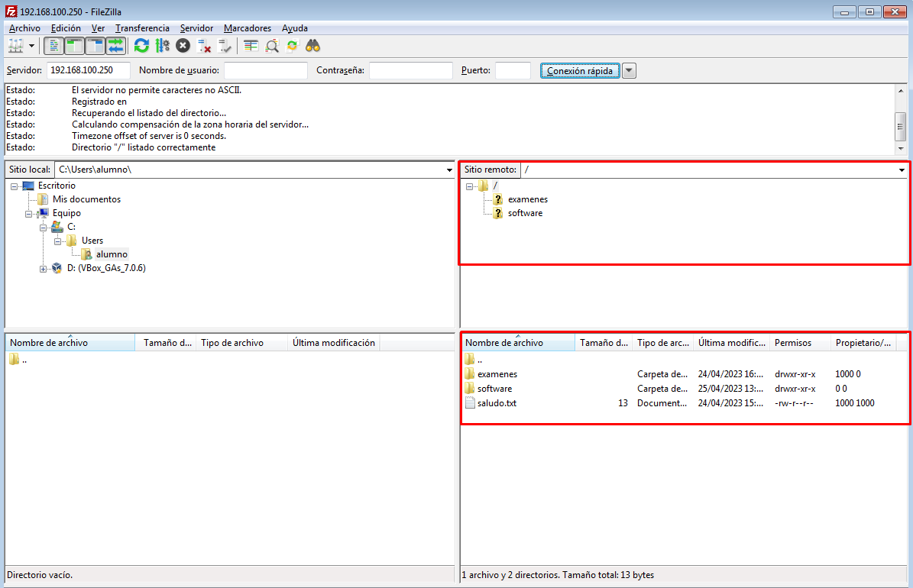The height and width of the screenshot is (588, 913).
Task: Open the Site Manager icon
Action: coord(16,46)
